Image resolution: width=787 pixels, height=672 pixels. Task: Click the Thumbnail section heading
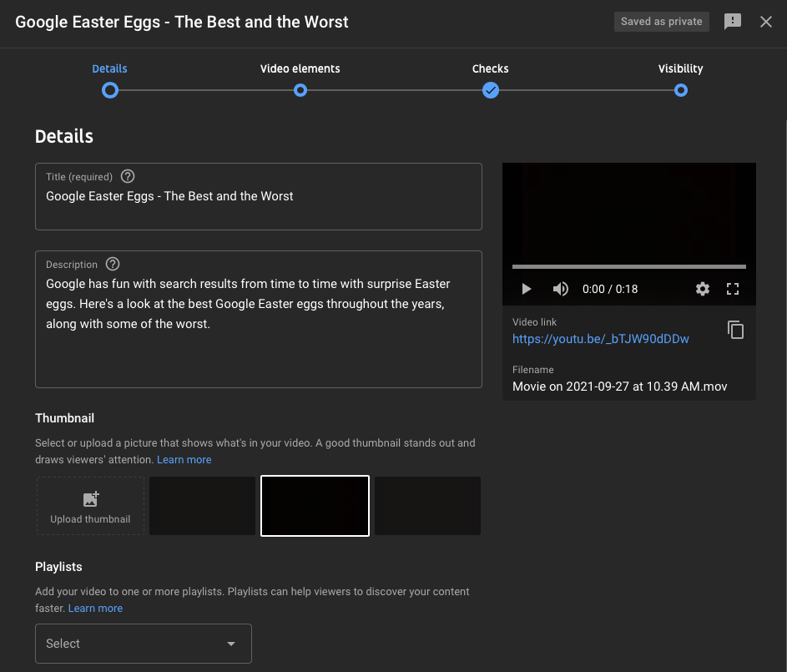(x=65, y=418)
